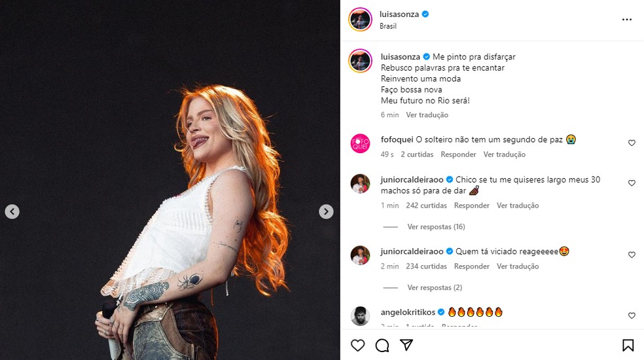Go to the next photo in carousel
Screen dimensions: 644x360
(326, 211)
